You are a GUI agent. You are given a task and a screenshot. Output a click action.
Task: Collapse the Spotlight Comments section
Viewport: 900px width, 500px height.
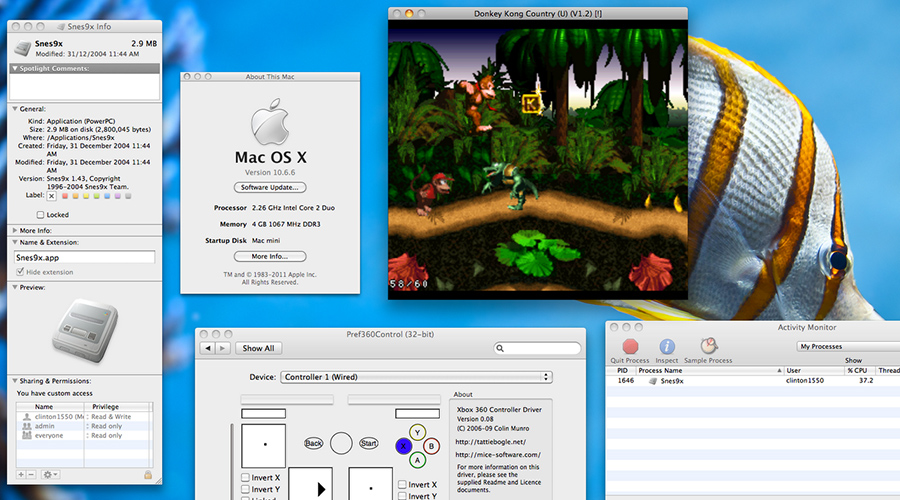(15, 68)
